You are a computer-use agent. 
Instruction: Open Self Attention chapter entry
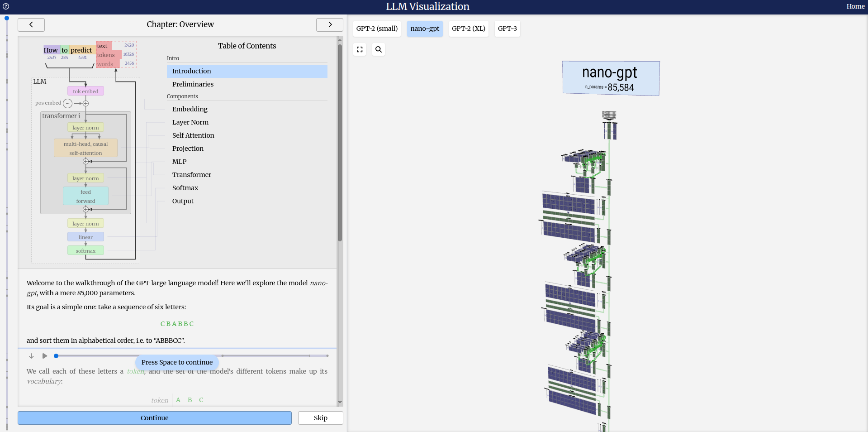click(247, 135)
